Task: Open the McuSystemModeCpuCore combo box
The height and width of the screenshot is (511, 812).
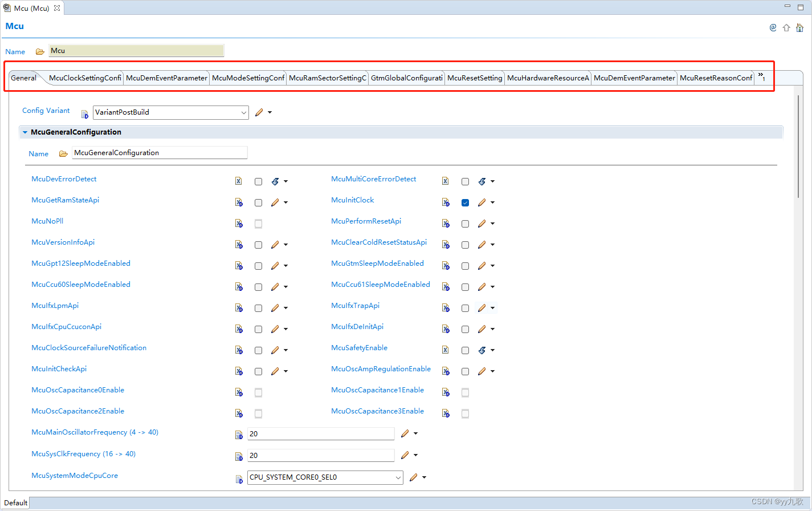Action: pyautogui.click(x=325, y=477)
